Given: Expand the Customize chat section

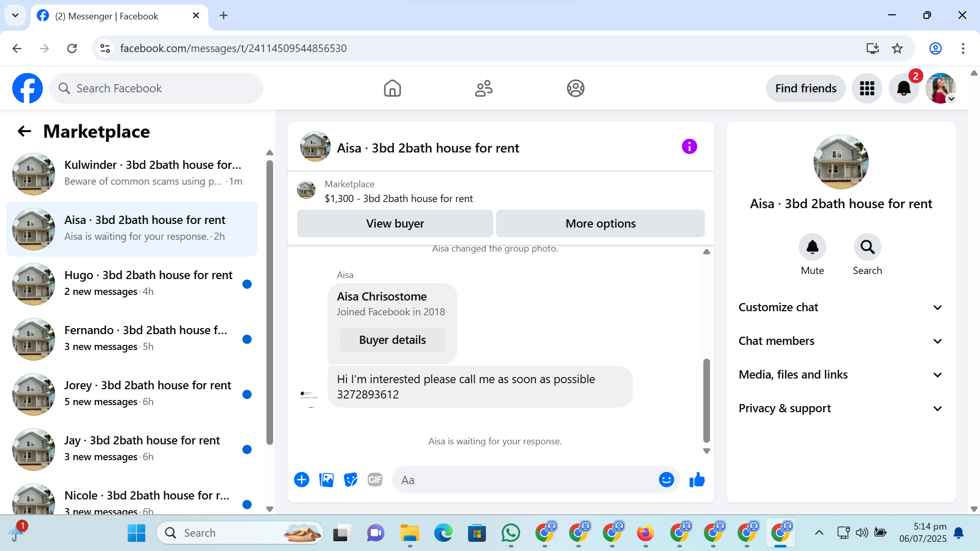Looking at the screenshot, I should (x=841, y=307).
